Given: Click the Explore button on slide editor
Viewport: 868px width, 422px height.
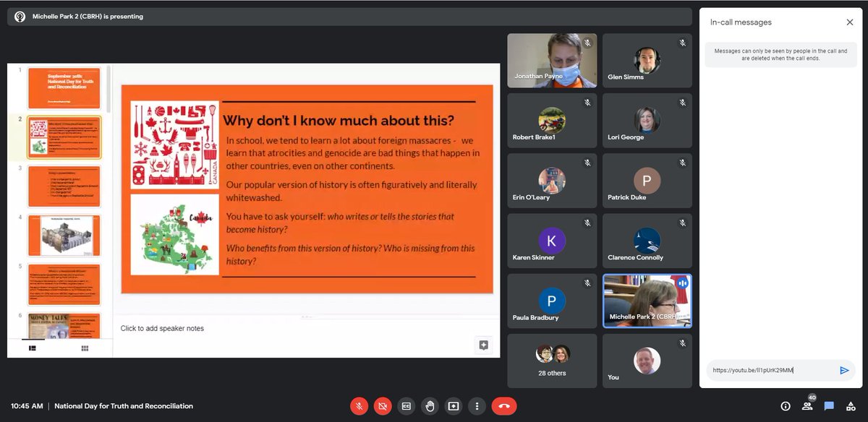Looking at the screenshot, I should pyautogui.click(x=484, y=345).
